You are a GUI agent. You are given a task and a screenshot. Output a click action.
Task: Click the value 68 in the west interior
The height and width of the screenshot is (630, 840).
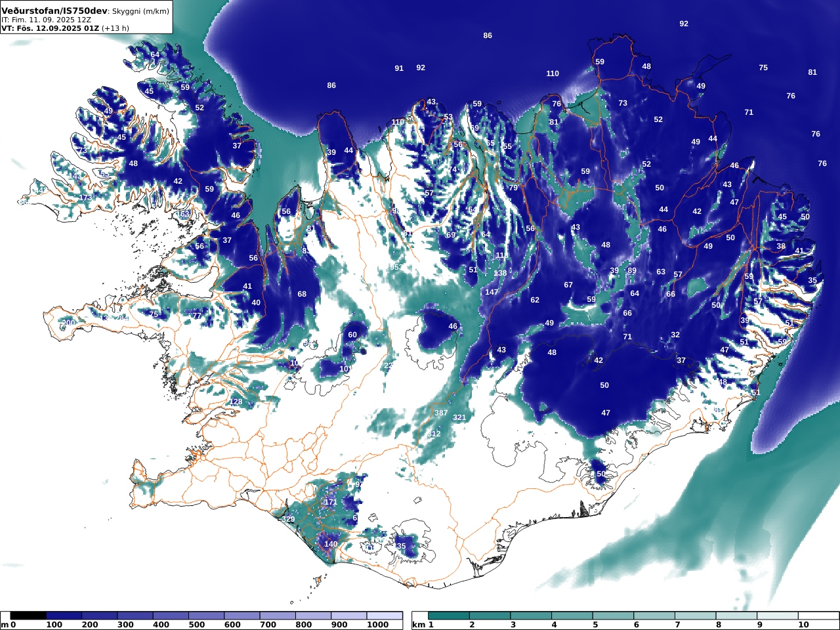point(302,294)
